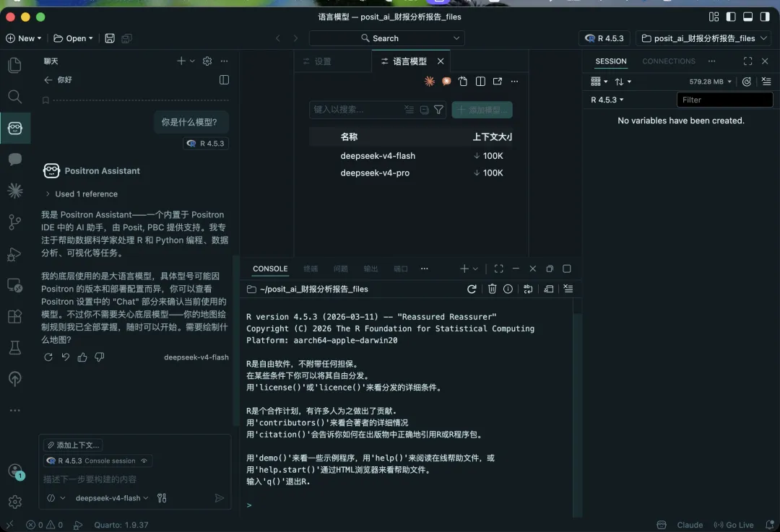
Task: Click the R 4.5.3 interpreter button in top bar
Action: (x=604, y=38)
